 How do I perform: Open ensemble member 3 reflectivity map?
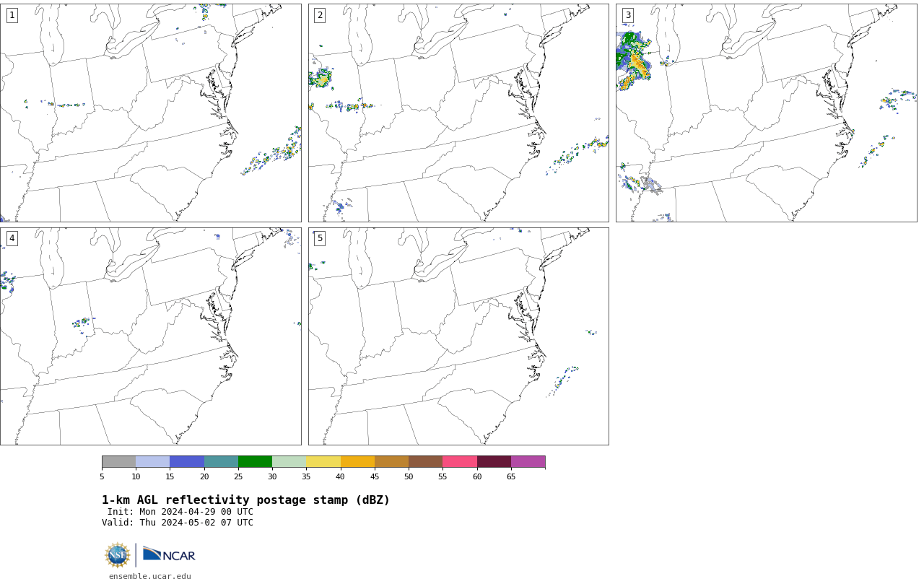pos(766,113)
